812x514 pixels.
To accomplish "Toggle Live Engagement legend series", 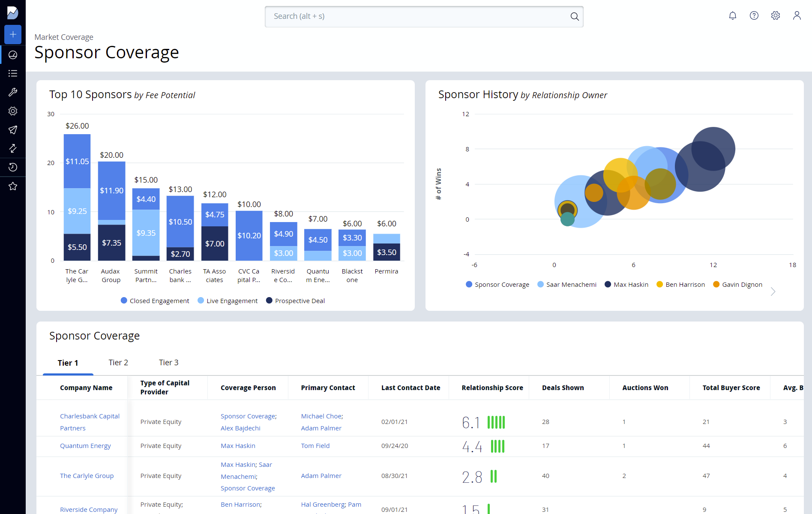I will coord(228,301).
